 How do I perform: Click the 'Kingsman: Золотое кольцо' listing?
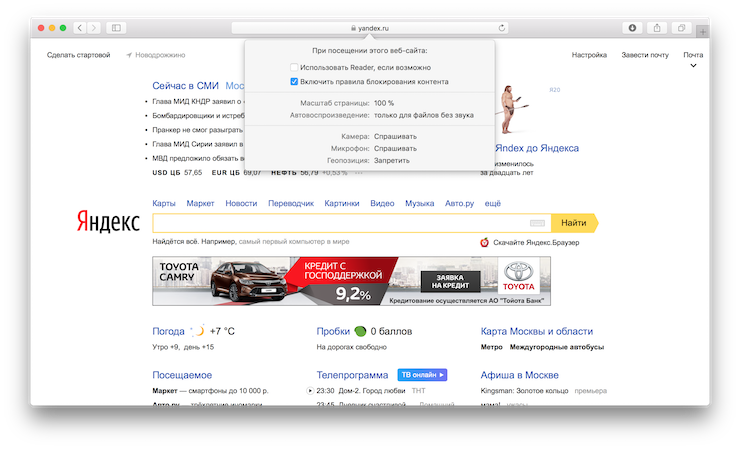coord(524,391)
